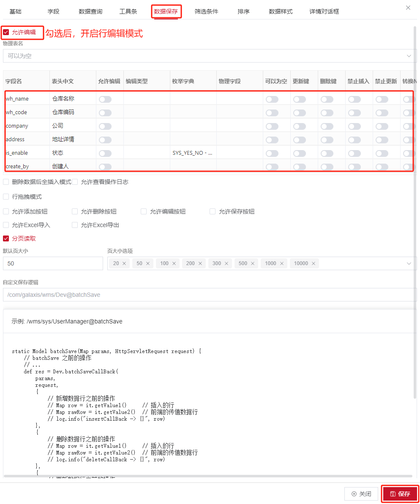
Task: Remove the 1000 page size tag
Action: pos(281,263)
